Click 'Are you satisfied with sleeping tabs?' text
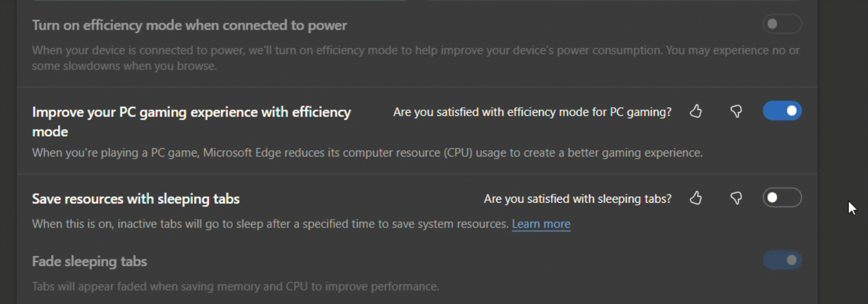This screenshot has width=868, height=304. point(577,199)
